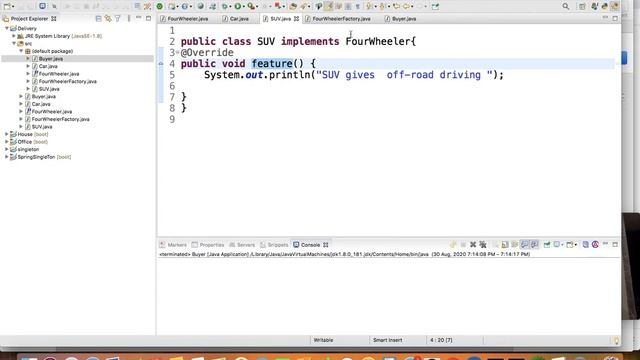Open the Snippets tab

point(274,245)
